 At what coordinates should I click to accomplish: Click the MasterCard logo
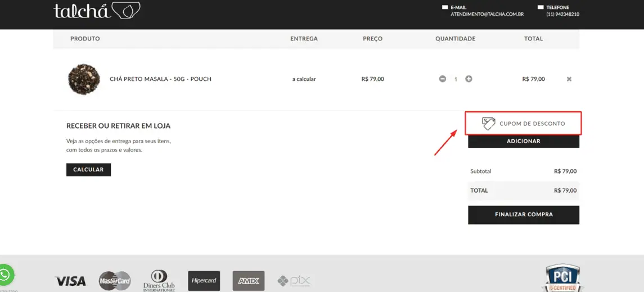(x=115, y=281)
